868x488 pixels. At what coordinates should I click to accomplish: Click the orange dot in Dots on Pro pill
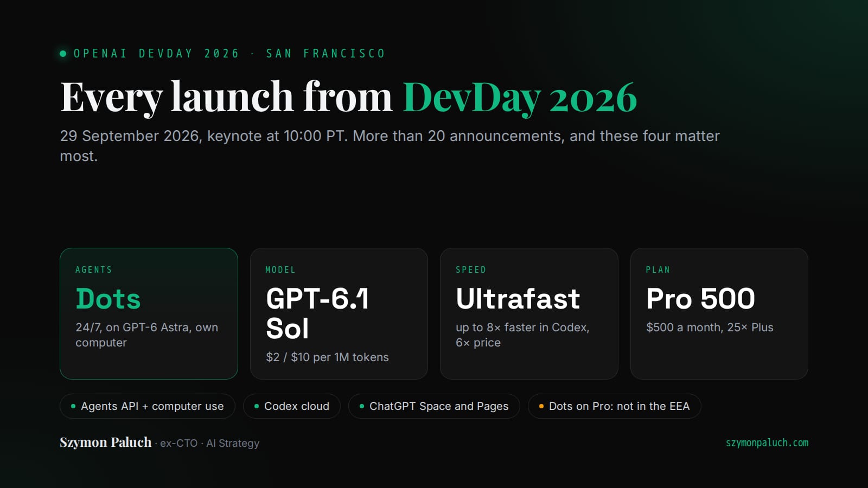click(x=541, y=406)
